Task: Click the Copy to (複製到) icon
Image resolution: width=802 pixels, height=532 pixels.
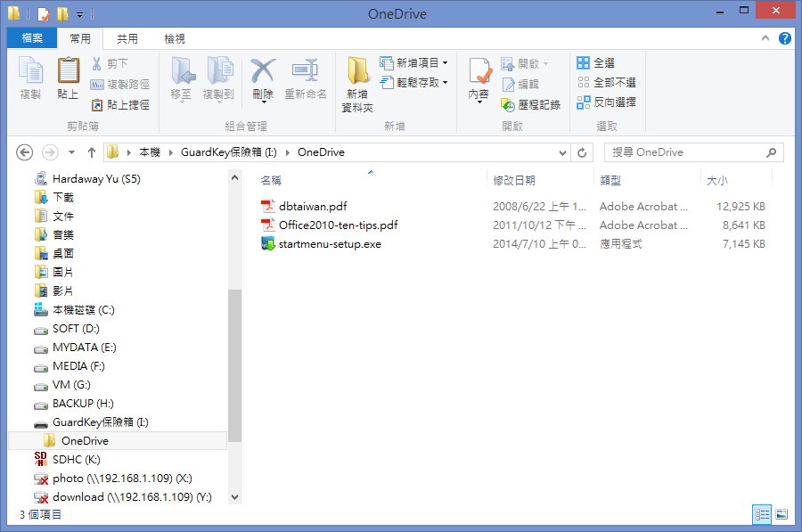Action: 219,70
